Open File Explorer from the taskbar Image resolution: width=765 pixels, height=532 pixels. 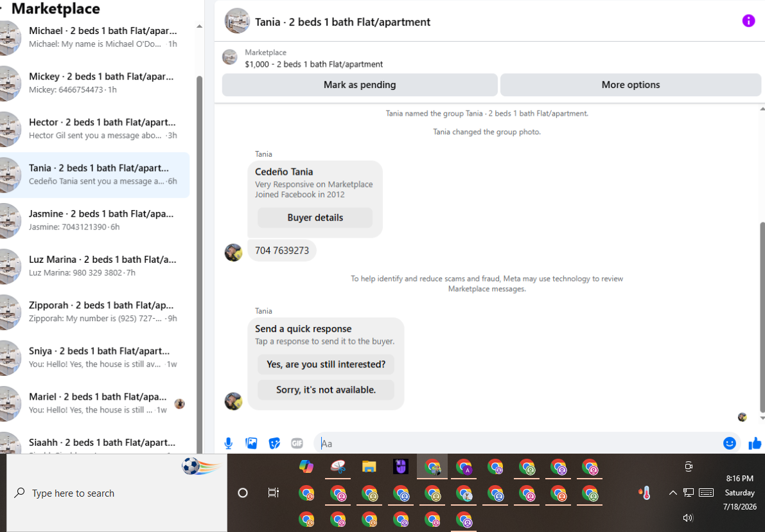[x=369, y=467]
